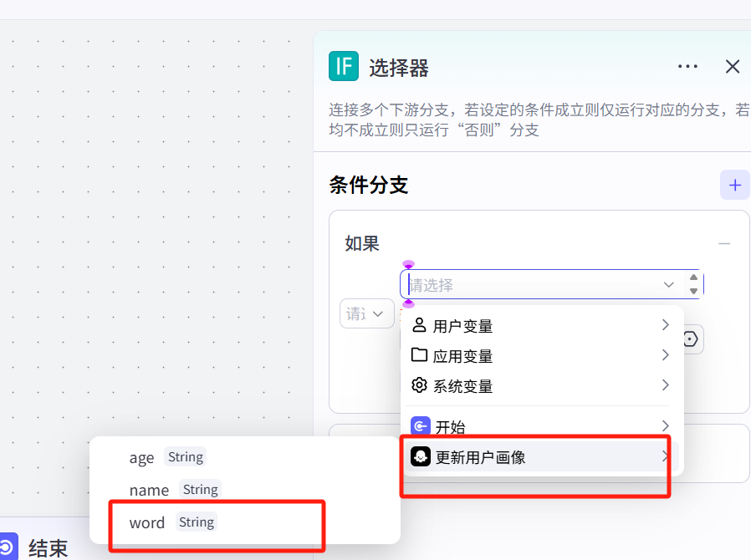Expand the 开始 node variable list

pyautogui.click(x=665, y=425)
